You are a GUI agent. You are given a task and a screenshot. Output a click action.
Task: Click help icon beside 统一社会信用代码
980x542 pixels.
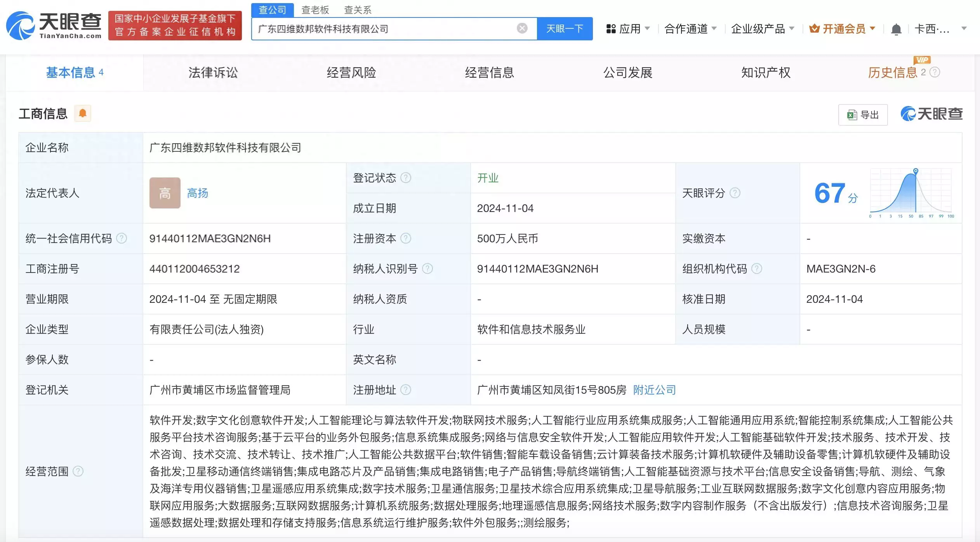[x=122, y=238]
